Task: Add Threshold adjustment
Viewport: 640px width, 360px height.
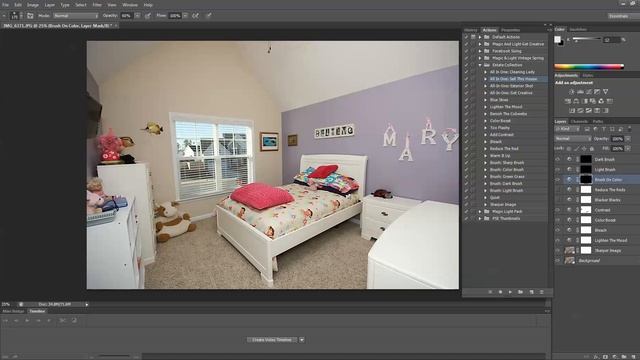Action: point(589,111)
